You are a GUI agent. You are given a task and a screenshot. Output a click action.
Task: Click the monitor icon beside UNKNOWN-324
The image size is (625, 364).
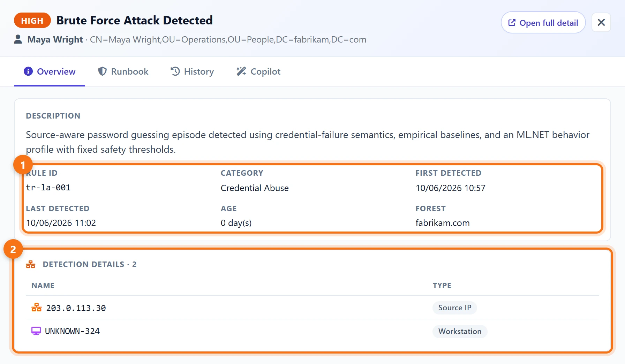36,331
